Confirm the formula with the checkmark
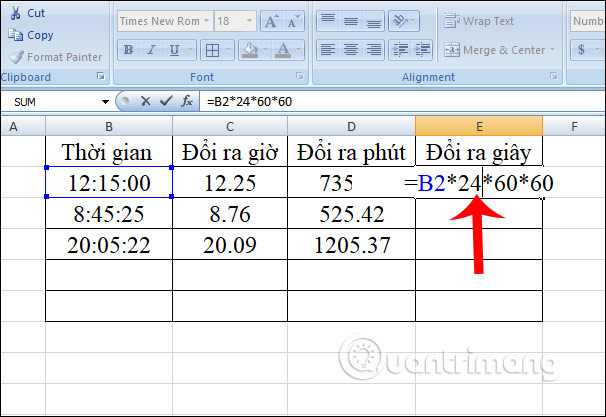This screenshot has height=417, width=606. [x=166, y=101]
